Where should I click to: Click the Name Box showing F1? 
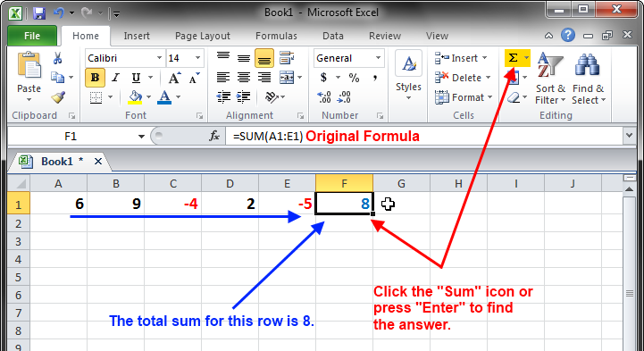coord(71,137)
